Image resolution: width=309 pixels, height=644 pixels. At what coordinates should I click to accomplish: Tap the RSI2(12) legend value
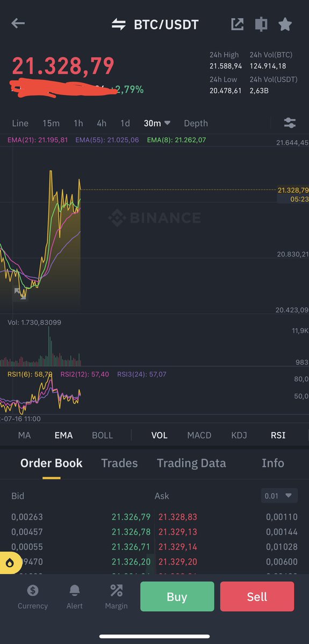tap(85, 374)
